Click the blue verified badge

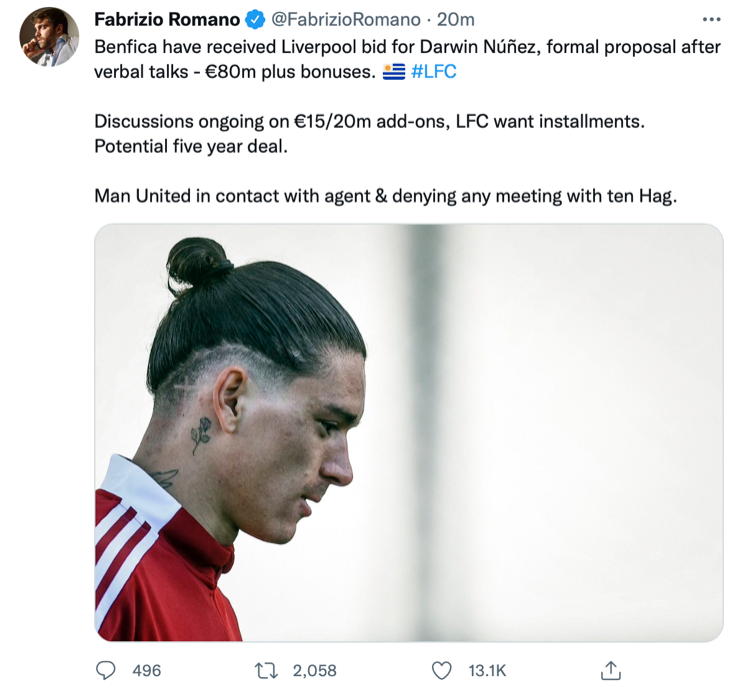pyautogui.click(x=256, y=19)
